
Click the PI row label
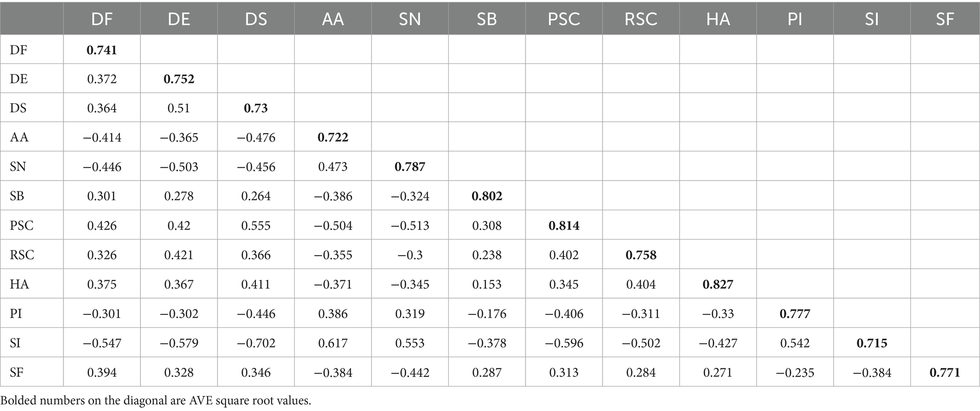coord(16,313)
